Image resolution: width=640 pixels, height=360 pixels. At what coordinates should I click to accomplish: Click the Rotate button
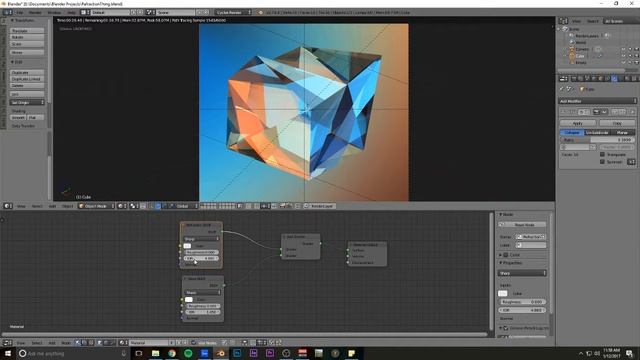point(27,37)
